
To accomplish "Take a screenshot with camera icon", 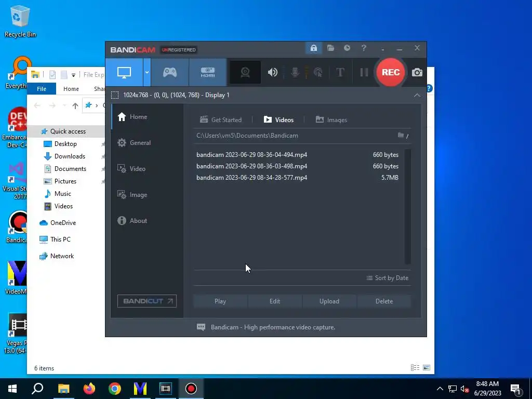I will tap(417, 72).
